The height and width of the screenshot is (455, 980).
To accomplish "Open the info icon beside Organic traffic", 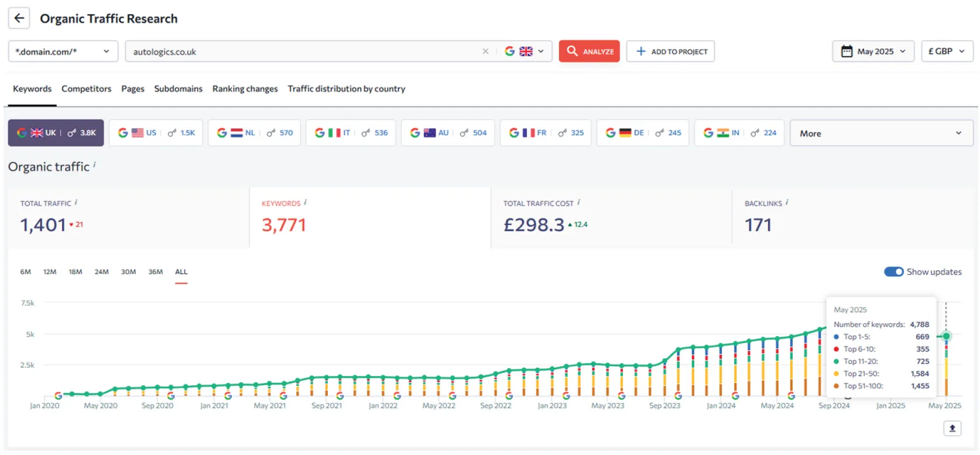I will [95, 165].
